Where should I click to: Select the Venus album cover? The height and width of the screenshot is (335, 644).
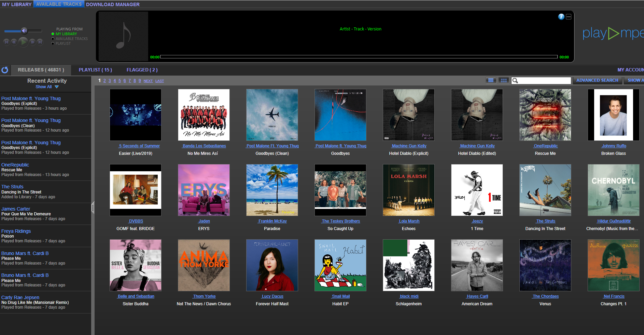click(545, 265)
